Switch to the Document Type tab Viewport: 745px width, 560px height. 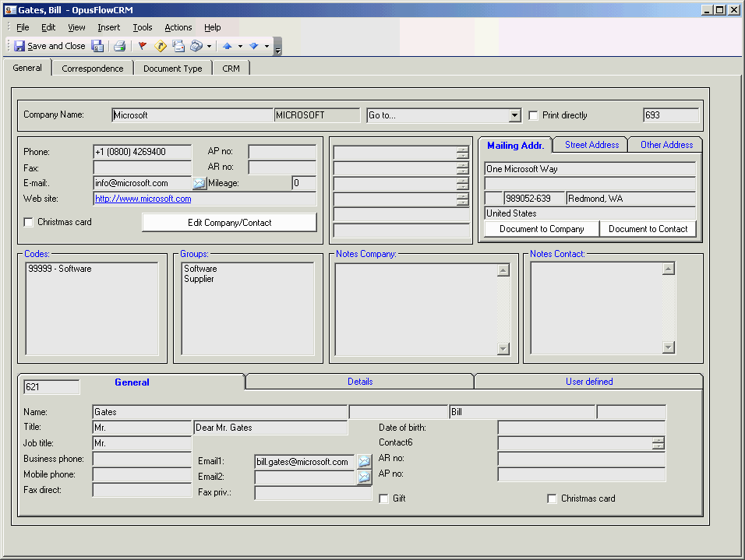173,69
